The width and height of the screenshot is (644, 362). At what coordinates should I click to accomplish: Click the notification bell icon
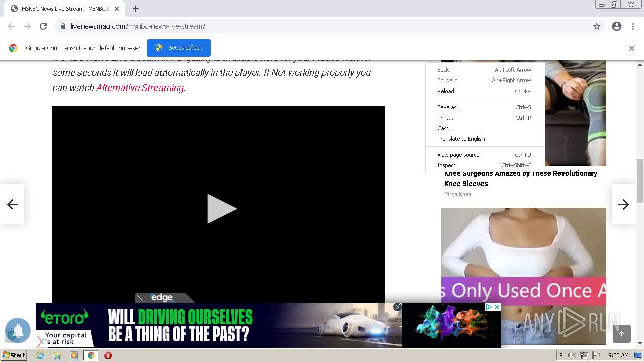pos(18,330)
